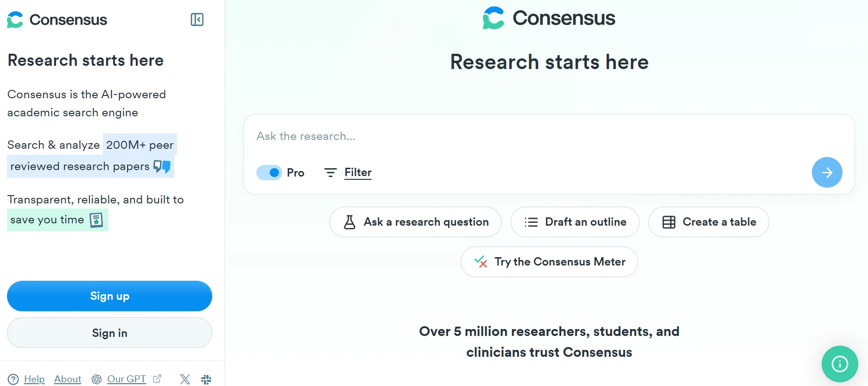868x386 pixels.
Task: Open the Slack community icon
Action: coord(206,379)
